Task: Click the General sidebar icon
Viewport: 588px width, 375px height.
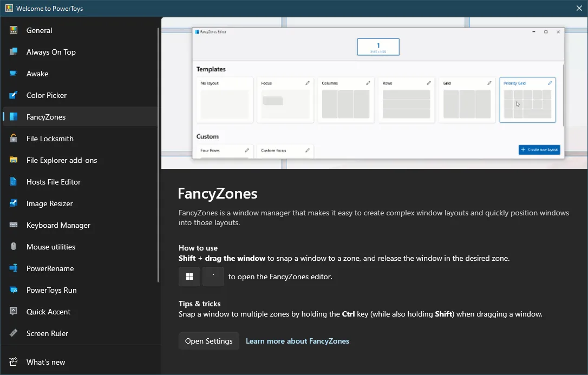Action: click(14, 30)
